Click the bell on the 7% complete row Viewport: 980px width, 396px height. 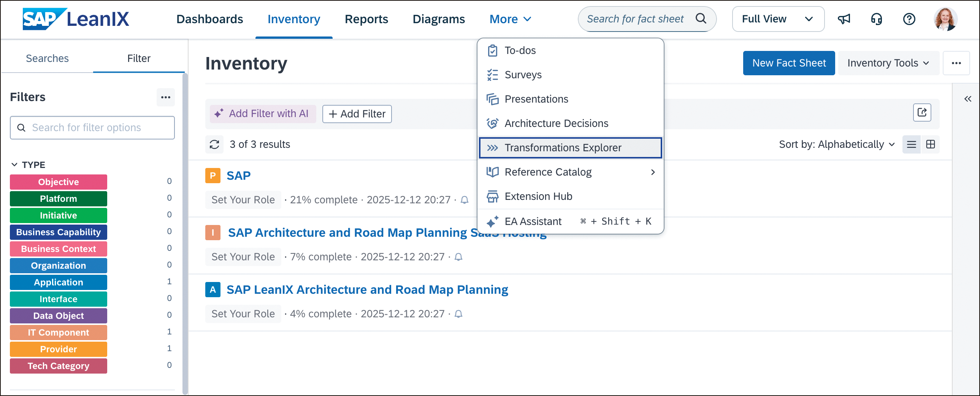tap(458, 257)
